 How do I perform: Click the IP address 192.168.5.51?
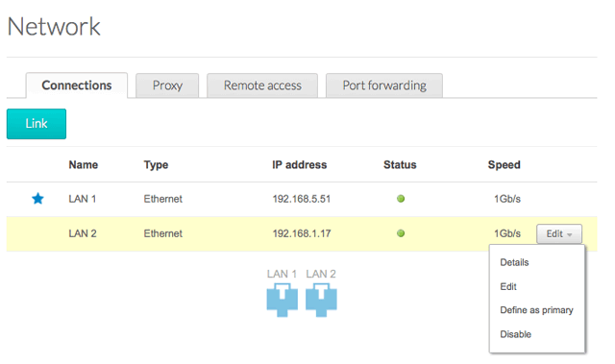(x=302, y=199)
